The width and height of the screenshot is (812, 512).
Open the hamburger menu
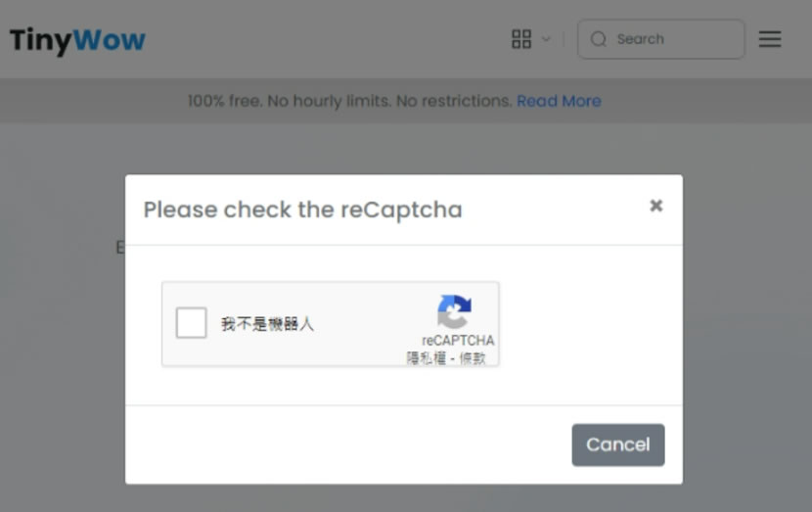click(770, 39)
